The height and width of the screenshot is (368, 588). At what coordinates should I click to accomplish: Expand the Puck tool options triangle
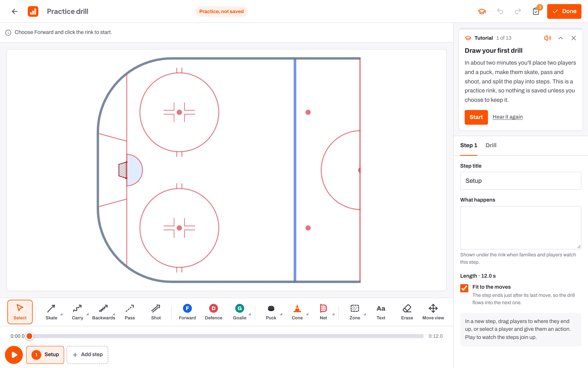281,314
